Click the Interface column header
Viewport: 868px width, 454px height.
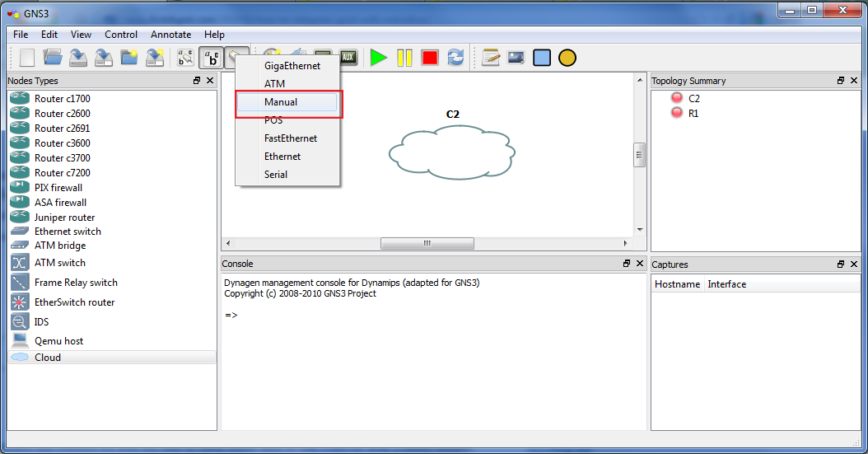pos(727,284)
